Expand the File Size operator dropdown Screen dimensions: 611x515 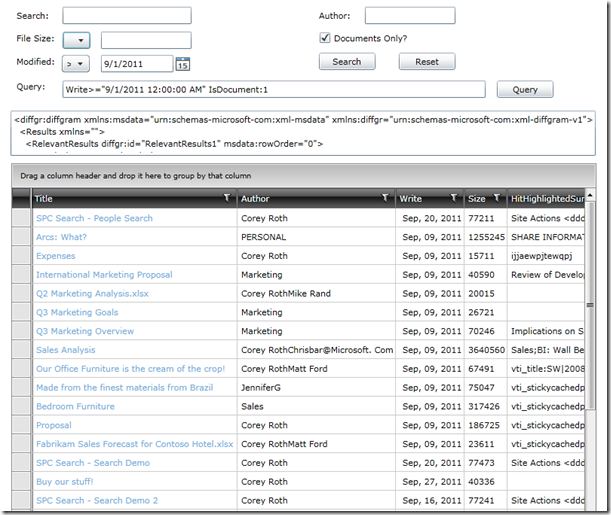pos(76,40)
